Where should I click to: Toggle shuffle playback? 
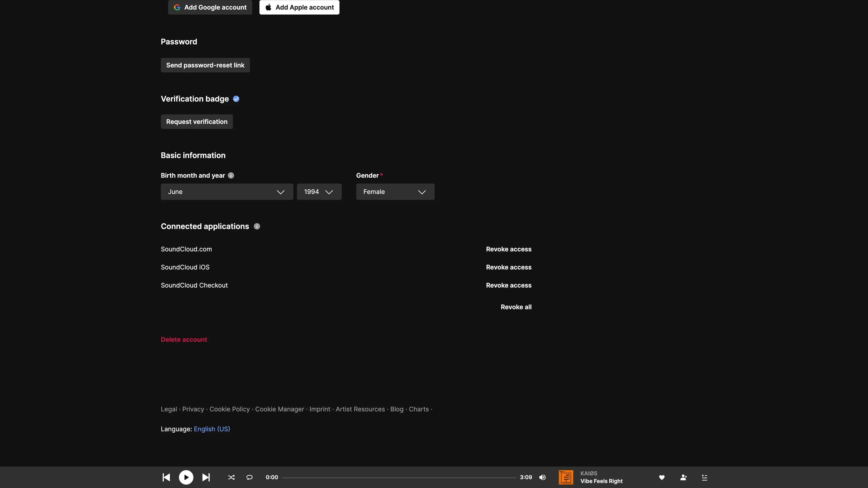pos(231,477)
